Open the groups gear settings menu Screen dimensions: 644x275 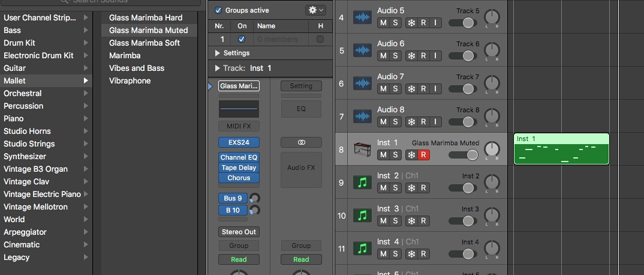315,10
